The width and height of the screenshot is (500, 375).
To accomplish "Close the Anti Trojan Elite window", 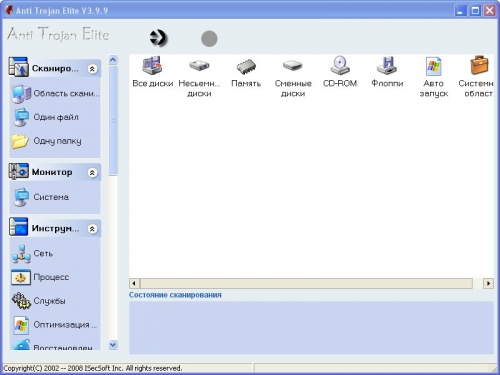I will pyautogui.click(x=490, y=11).
